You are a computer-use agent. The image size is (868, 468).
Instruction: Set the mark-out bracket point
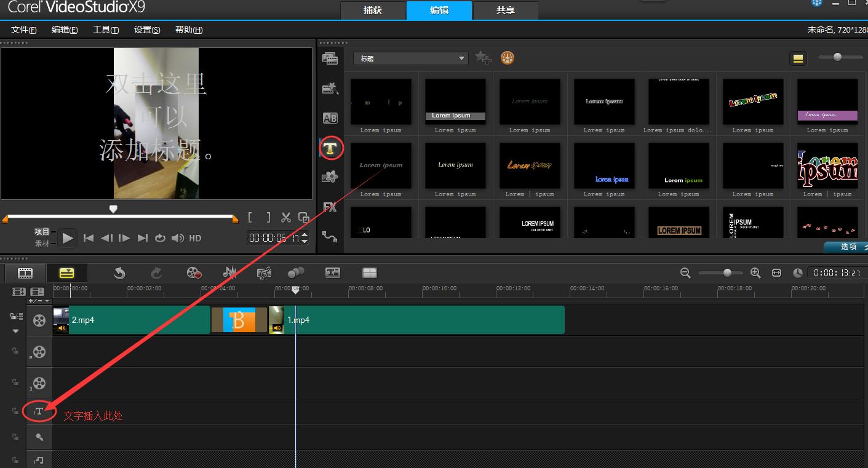click(268, 217)
